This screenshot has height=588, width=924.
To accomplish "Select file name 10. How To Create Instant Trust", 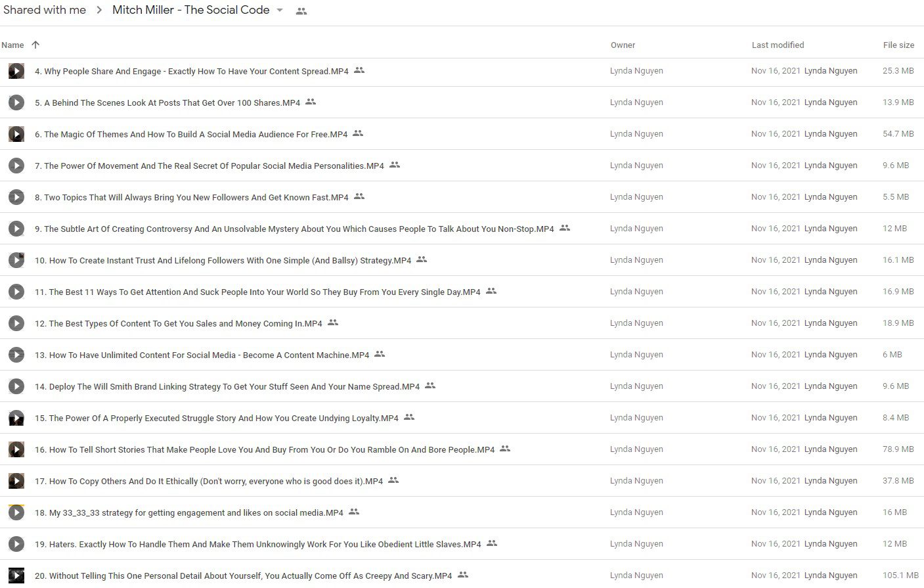I will [223, 260].
